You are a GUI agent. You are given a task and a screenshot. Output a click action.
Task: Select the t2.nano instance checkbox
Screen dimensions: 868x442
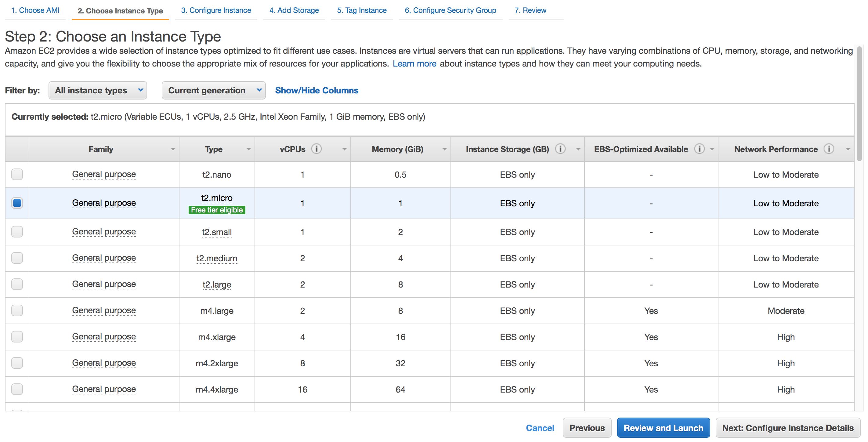click(17, 175)
